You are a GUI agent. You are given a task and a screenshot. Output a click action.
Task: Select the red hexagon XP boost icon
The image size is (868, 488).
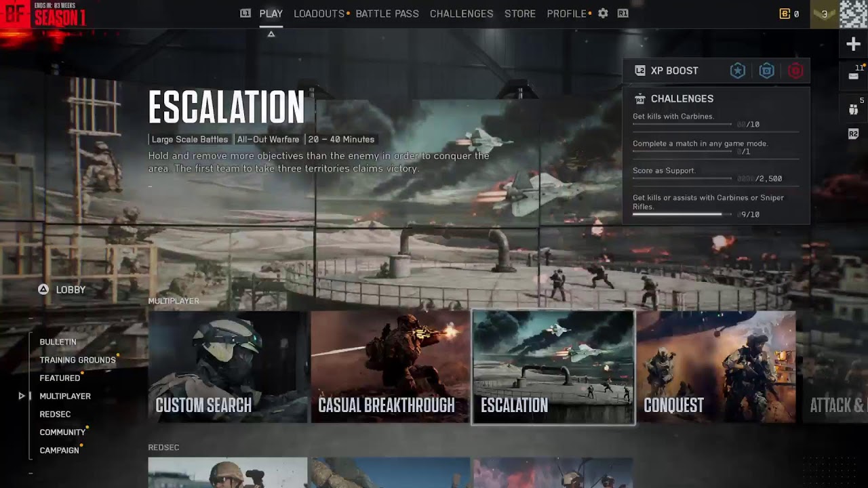tap(795, 70)
